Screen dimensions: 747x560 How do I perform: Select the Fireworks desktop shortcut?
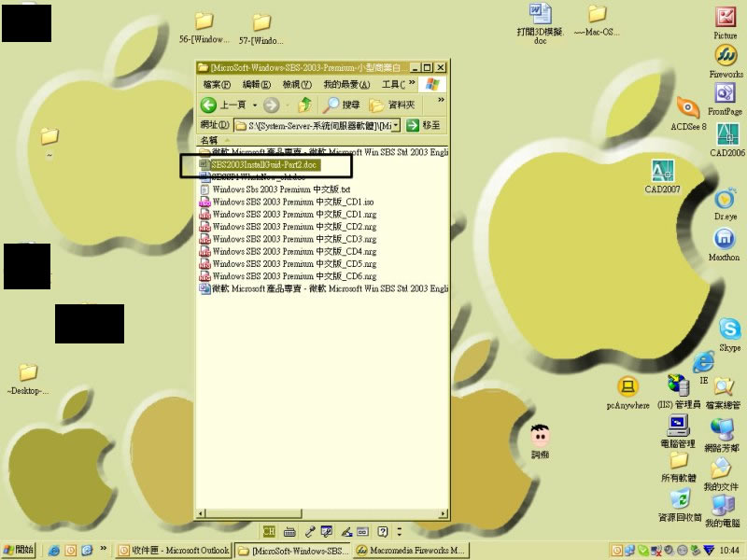726,62
